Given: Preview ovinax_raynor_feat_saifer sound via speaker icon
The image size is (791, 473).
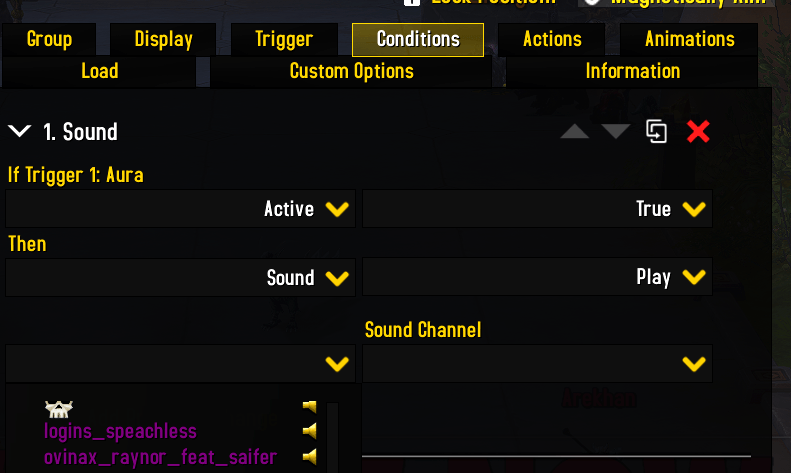Looking at the screenshot, I should pyautogui.click(x=310, y=457).
